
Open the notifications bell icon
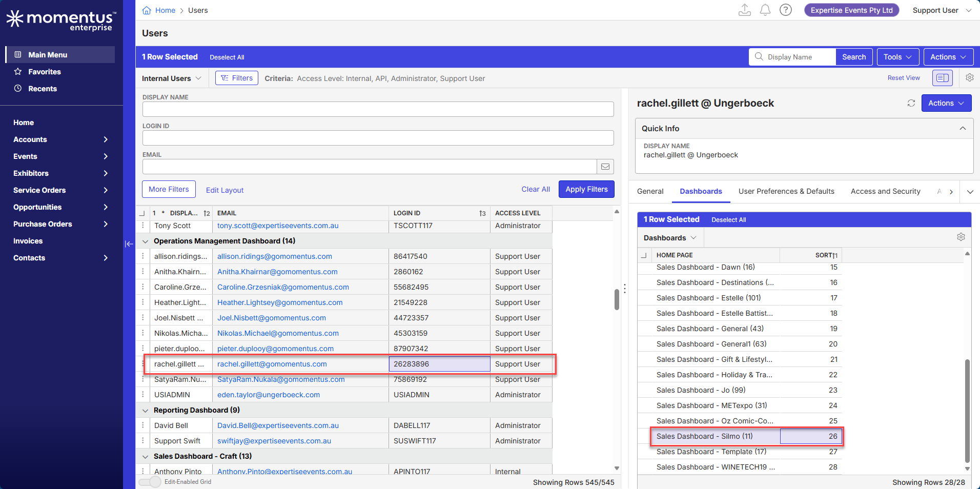765,10
